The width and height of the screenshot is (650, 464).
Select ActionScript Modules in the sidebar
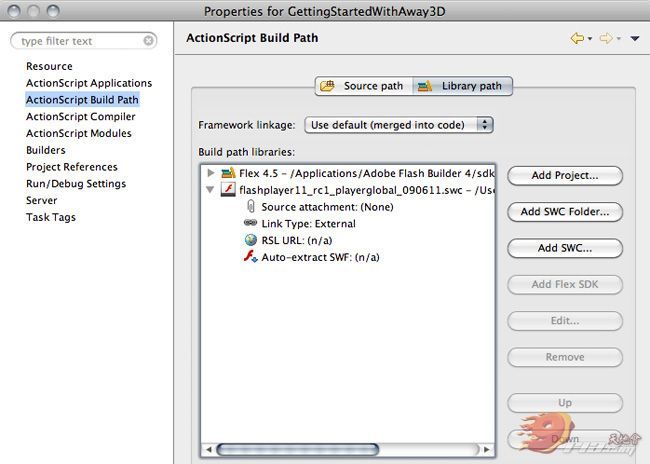tap(78, 133)
